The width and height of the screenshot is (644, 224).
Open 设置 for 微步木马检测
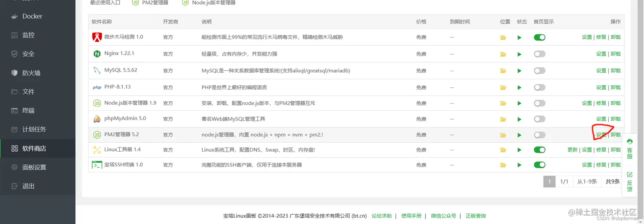click(587, 37)
